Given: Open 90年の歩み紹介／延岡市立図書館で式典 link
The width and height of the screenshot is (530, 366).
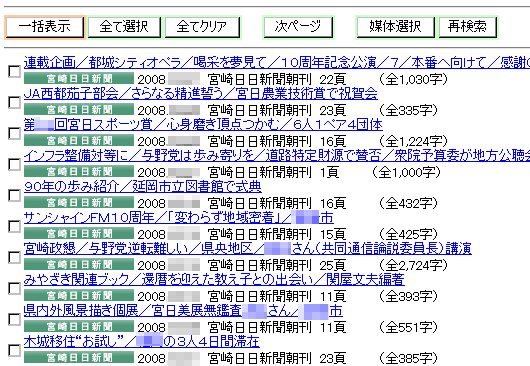Looking at the screenshot, I should click(143, 187).
